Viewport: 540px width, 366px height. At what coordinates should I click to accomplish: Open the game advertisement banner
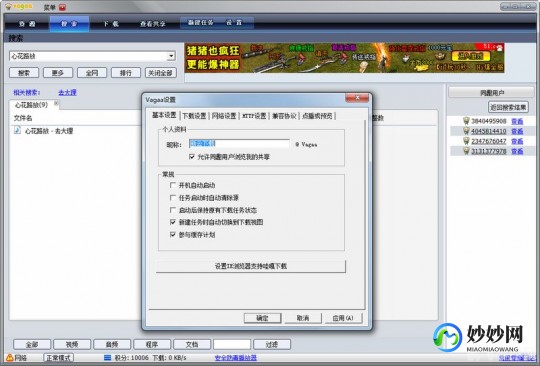point(344,58)
